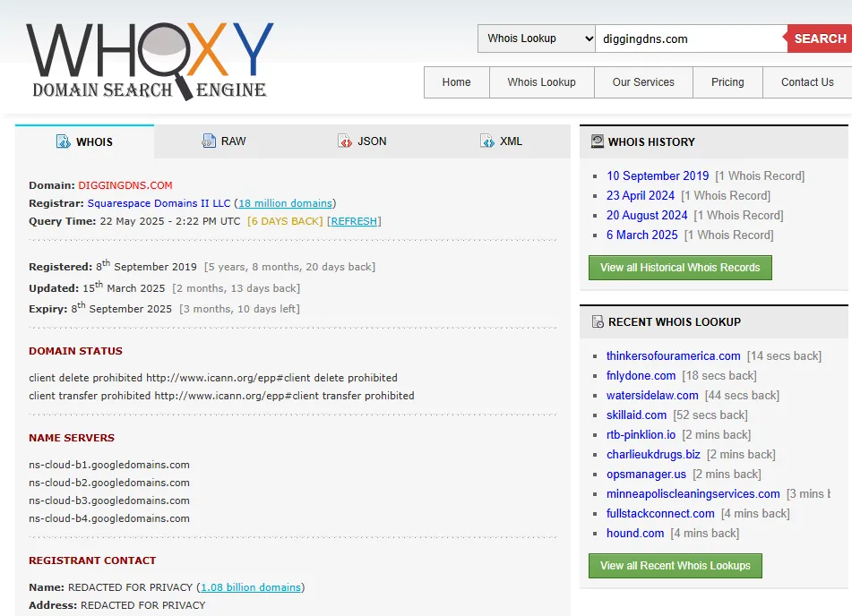Open the 6 March 2025 history record
The width and height of the screenshot is (852, 616).
[x=641, y=235]
